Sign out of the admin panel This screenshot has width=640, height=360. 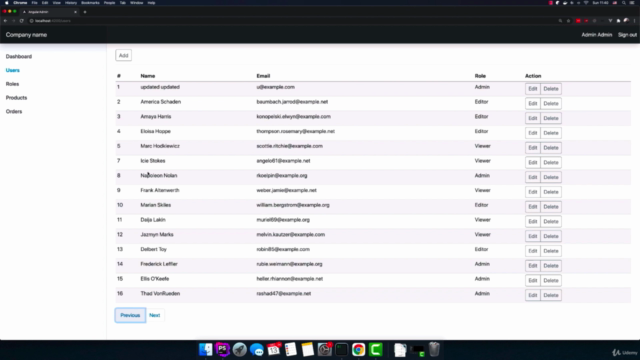click(627, 35)
